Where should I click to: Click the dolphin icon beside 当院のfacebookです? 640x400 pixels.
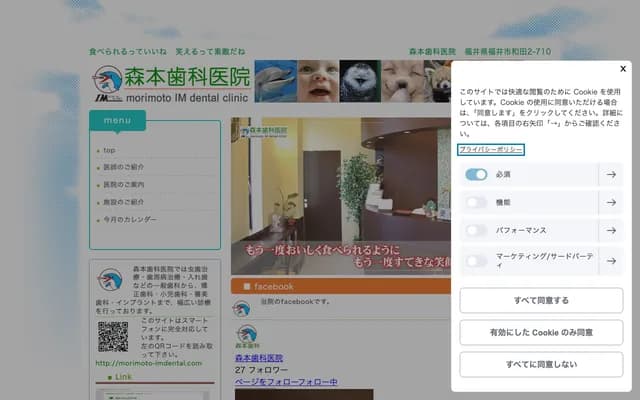(x=241, y=309)
